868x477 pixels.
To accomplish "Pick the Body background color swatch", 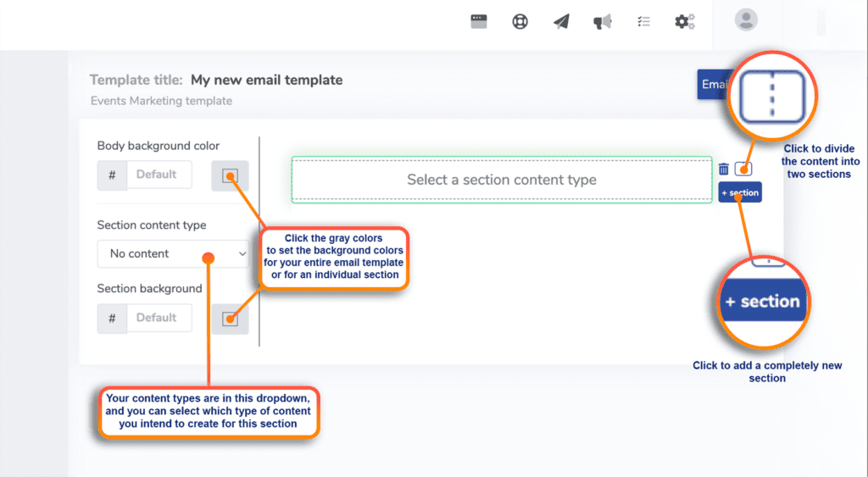I will click(230, 176).
